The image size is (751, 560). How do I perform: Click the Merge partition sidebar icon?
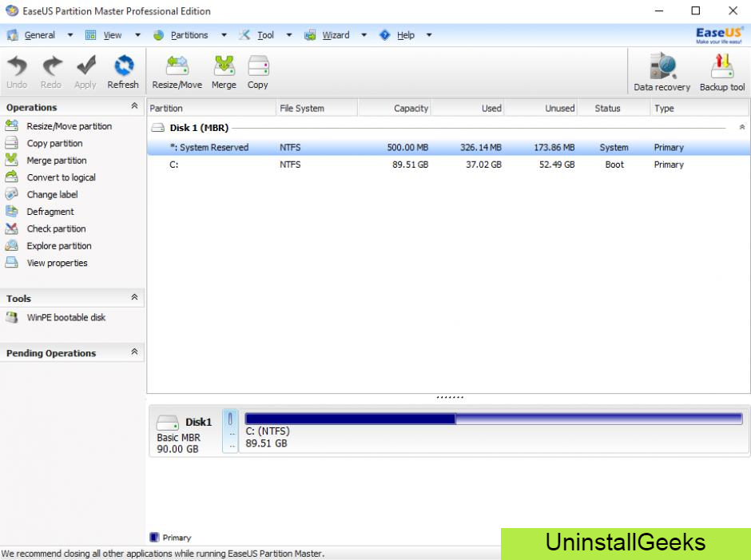tap(11, 160)
